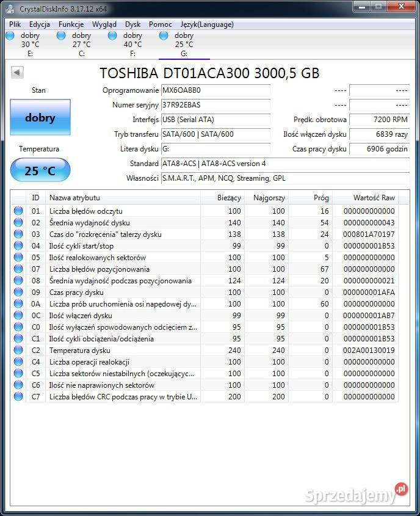Screen dimensions: 420x516
Task: Click status orb for attribute 01 row
Action: pyautogui.click(x=18, y=211)
